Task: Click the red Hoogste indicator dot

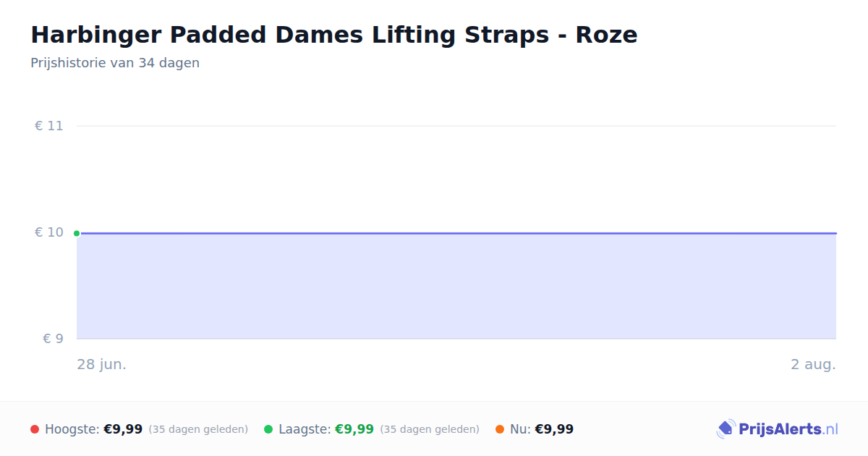Action: [35, 429]
